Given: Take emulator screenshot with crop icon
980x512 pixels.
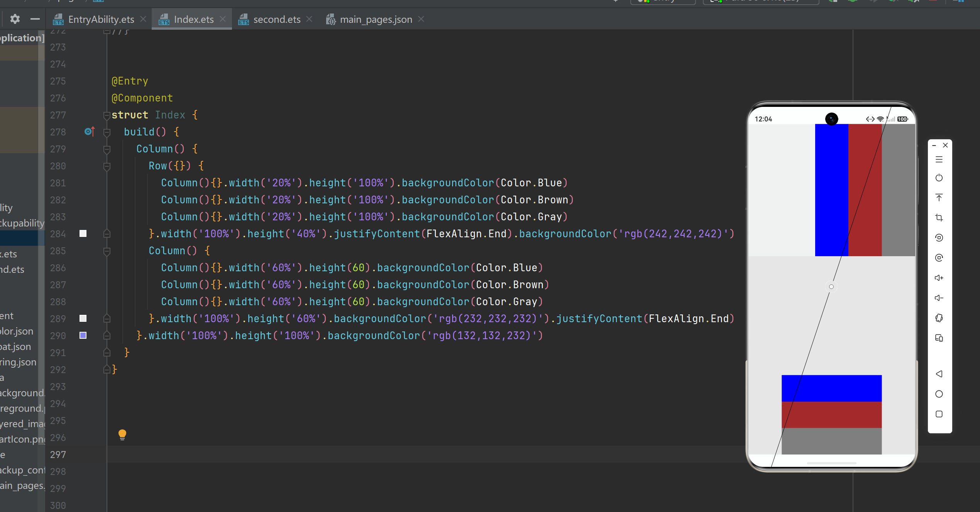Looking at the screenshot, I should (x=939, y=218).
